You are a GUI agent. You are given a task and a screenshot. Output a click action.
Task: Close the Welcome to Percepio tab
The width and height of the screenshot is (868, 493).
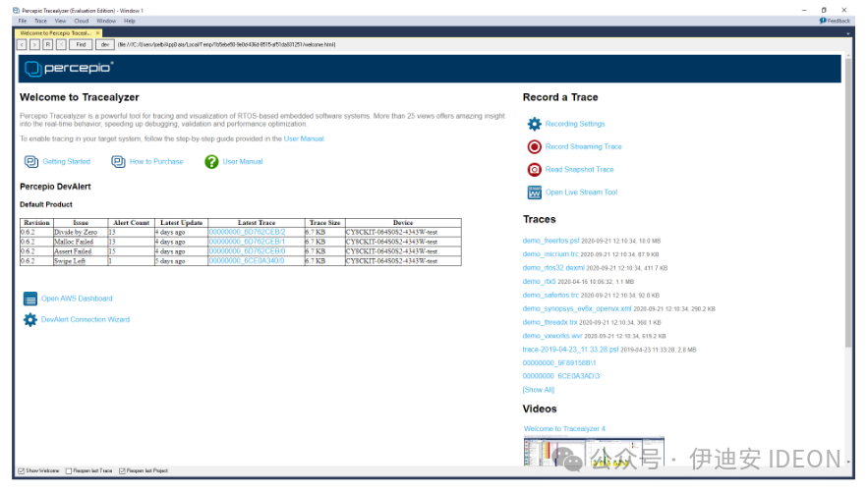(98, 33)
